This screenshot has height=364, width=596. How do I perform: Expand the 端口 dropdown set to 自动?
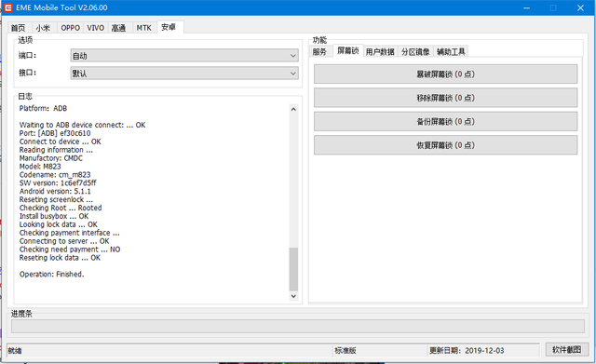[184, 56]
